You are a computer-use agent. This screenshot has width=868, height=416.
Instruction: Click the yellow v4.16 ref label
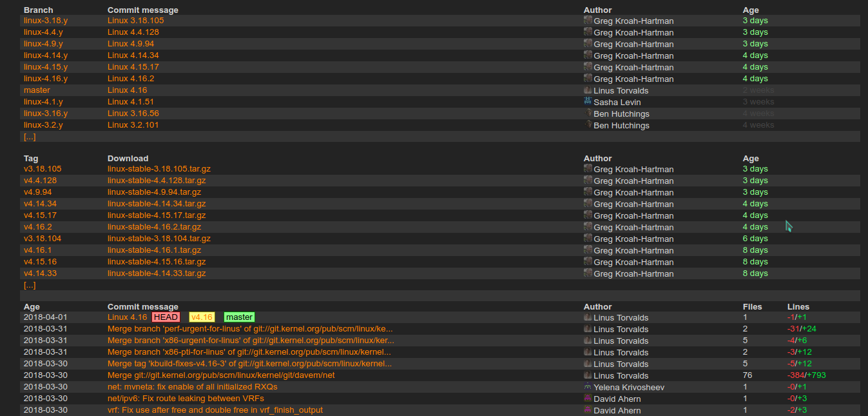tap(202, 317)
